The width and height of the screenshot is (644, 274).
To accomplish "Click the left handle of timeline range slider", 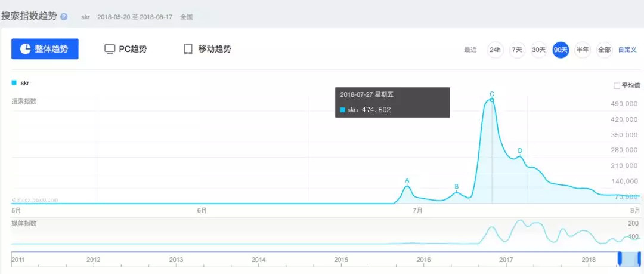I will click(620, 259).
